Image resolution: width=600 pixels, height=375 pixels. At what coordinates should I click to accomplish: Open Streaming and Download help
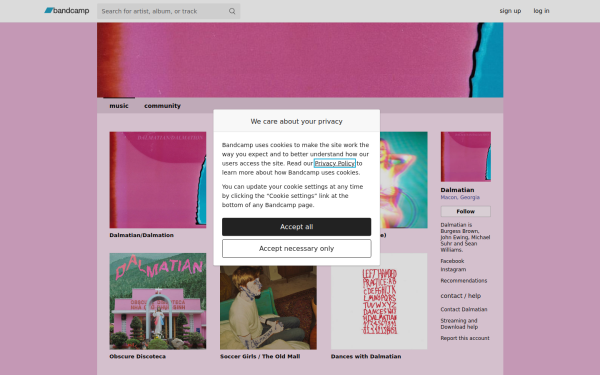coord(459,324)
